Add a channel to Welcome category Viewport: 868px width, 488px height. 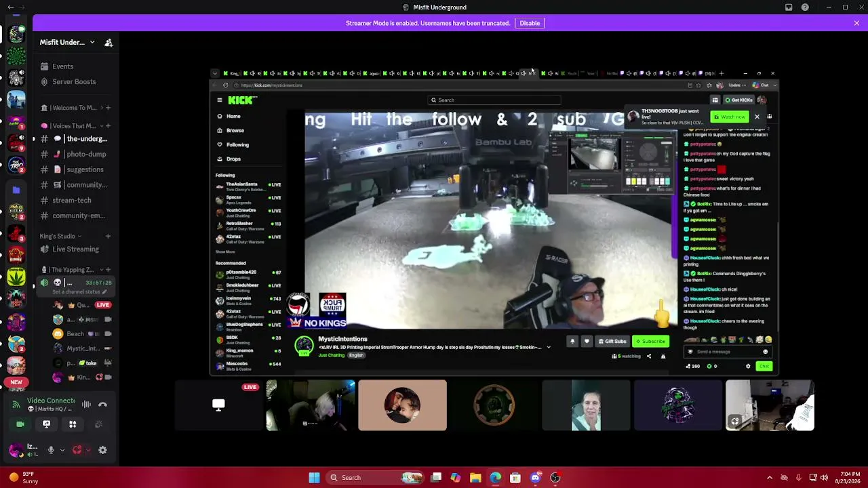(108, 108)
